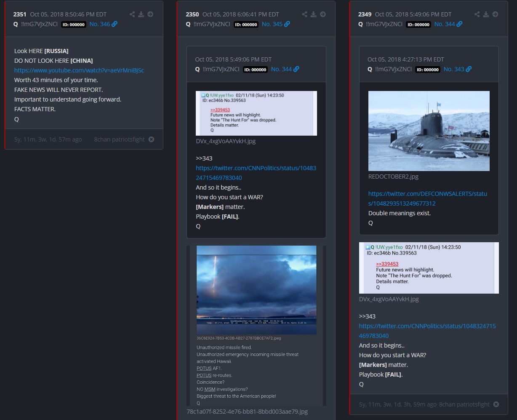Click the share icon on post 2351
517x420 pixels.
[132, 14]
